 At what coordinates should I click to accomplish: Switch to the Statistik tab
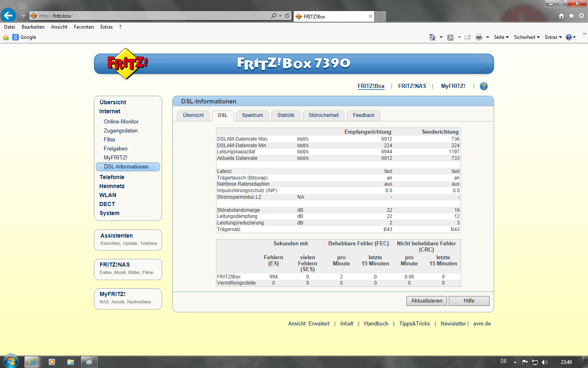pos(286,116)
